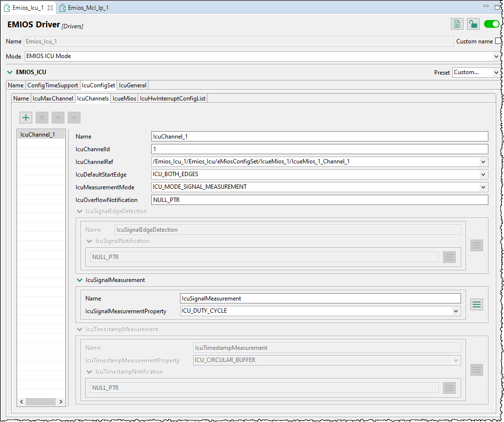
Task: Collapse the EMIOS_ICU section
Action: coord(10,72)
